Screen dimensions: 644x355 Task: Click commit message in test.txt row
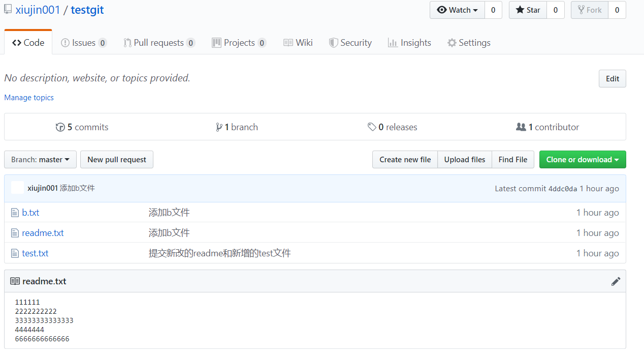click(219, 253)
